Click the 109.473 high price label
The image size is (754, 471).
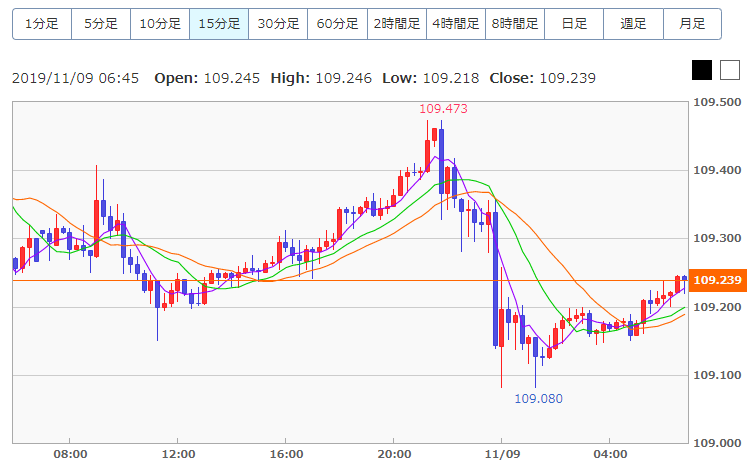(443, 109)
